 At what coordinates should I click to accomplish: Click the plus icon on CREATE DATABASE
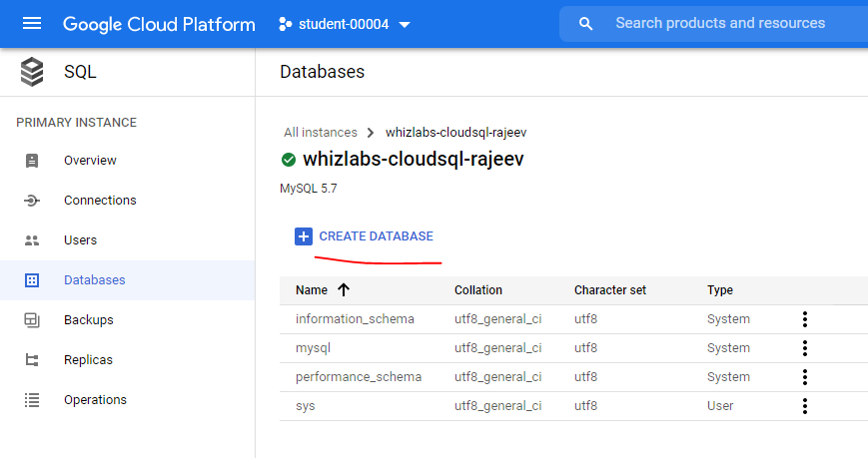304,236
